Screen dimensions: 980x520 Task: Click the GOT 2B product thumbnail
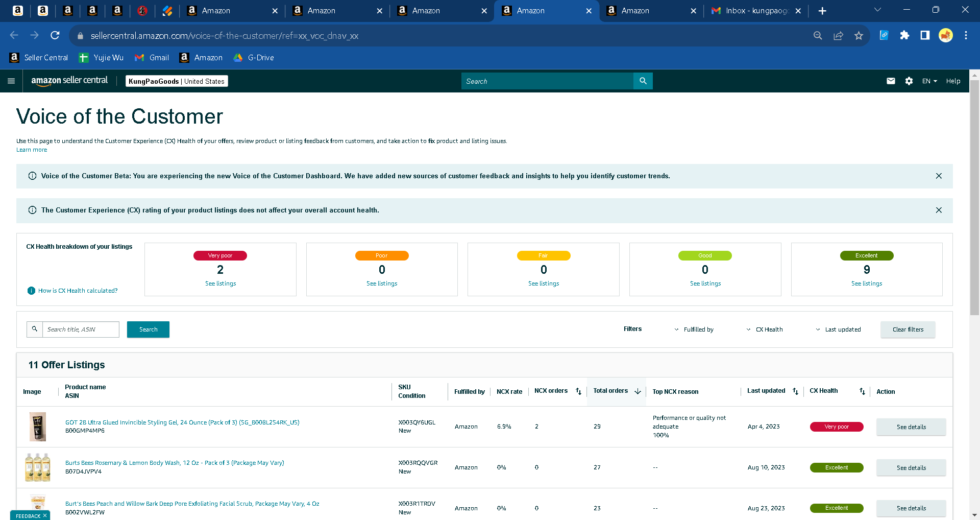point(38,427)
